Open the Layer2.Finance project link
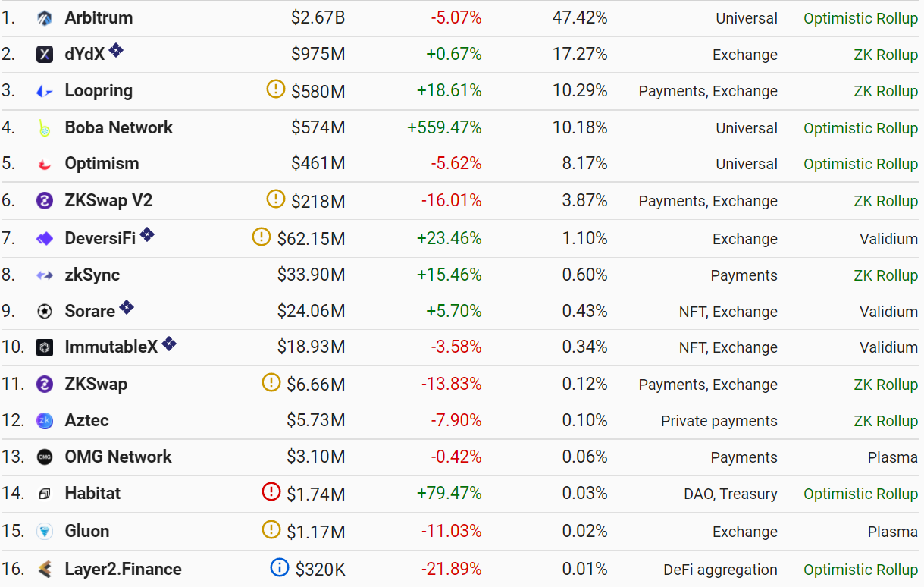Screen dimensions: 924x587 (124, 570)
